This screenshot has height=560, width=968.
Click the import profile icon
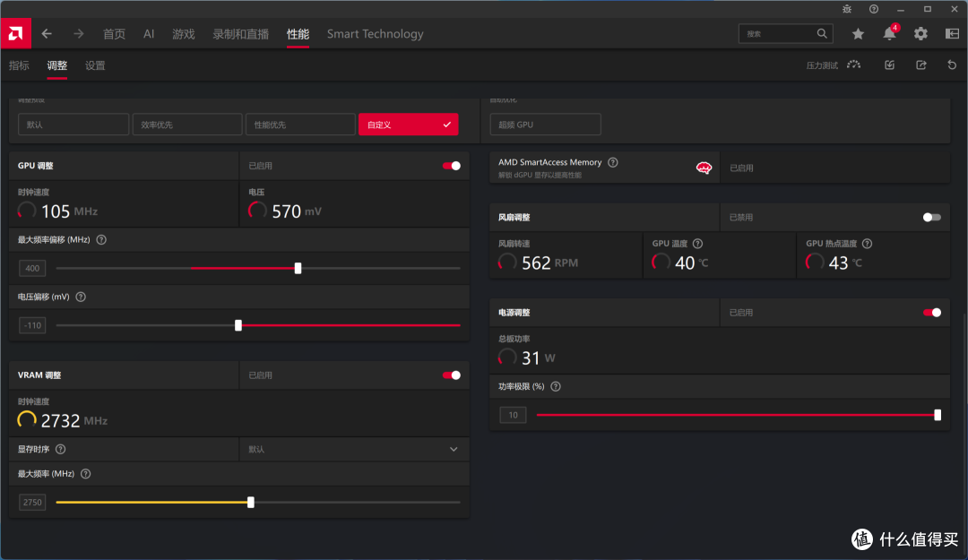[x=890, y=65]
